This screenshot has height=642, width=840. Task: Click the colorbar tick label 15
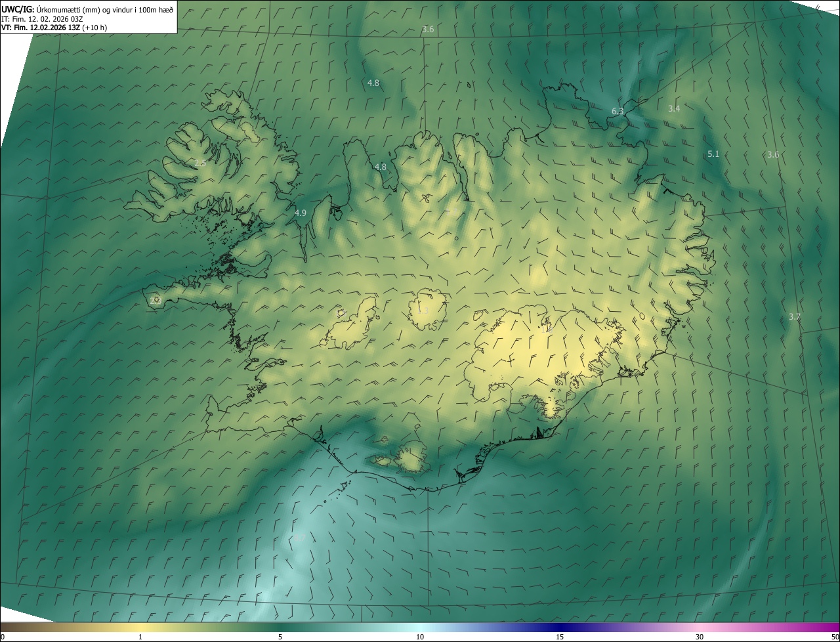[560, 637]
